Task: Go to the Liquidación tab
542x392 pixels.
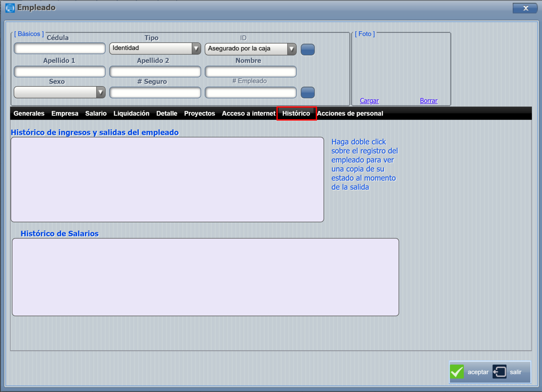Action: point(131,113)
